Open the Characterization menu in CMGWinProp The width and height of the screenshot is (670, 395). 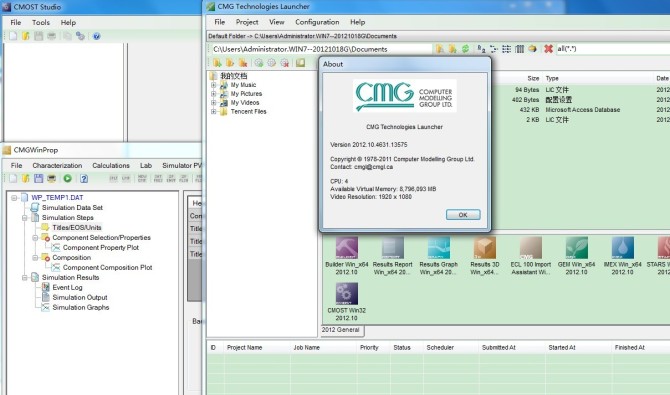coord(57,165)
